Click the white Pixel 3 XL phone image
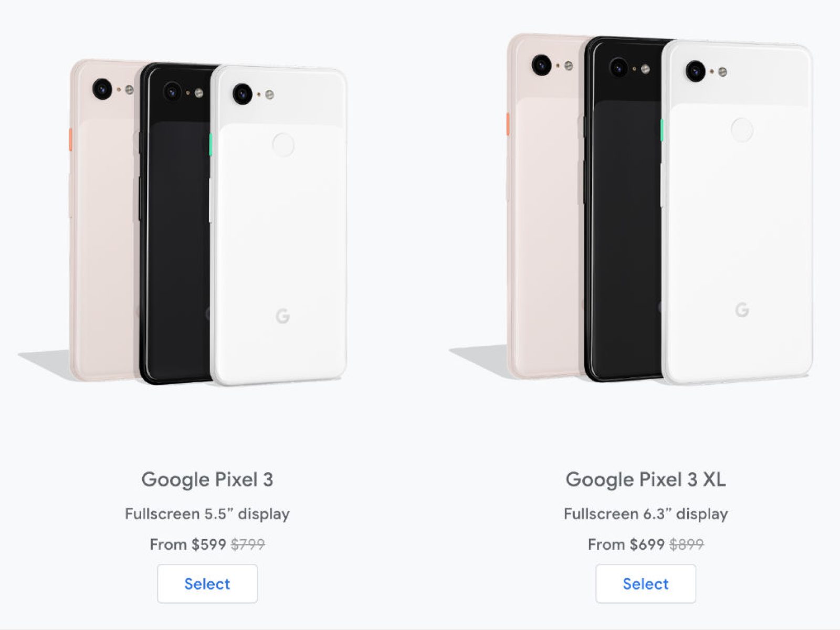This screenshot has width=840, height=630. coord(737,212)
